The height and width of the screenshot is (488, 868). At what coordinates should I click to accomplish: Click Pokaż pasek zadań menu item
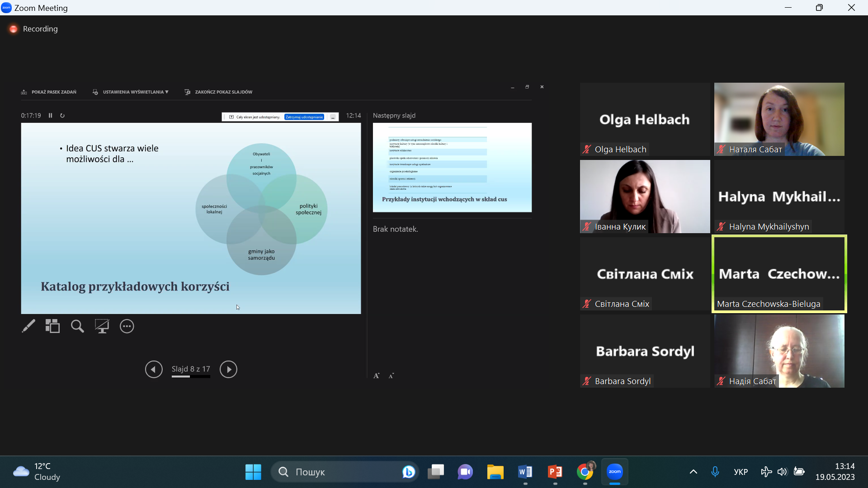(49, 92)
